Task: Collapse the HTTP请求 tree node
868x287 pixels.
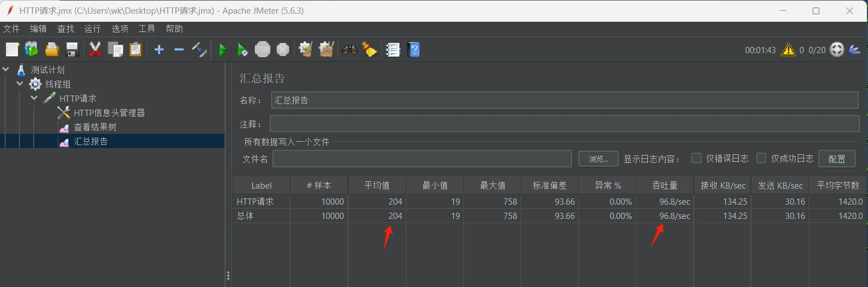Action: 34,98
